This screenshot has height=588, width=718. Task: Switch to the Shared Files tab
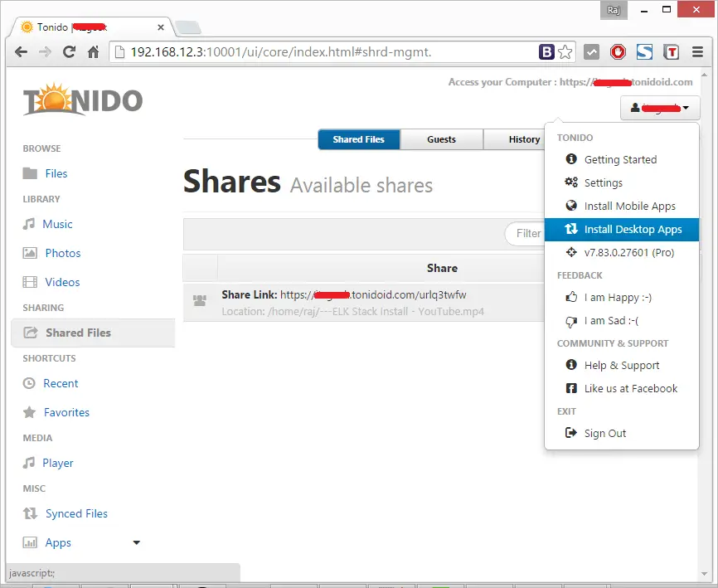(358, 139)
